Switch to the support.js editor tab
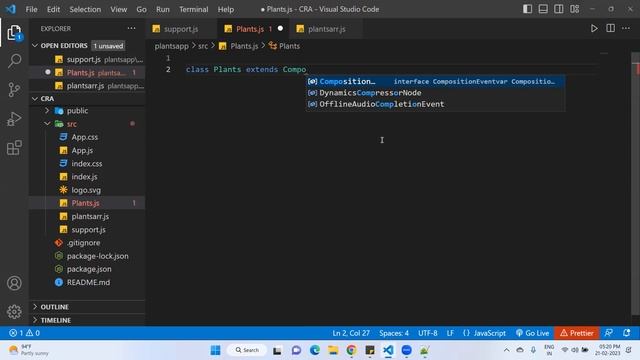 tap(181, 29)
